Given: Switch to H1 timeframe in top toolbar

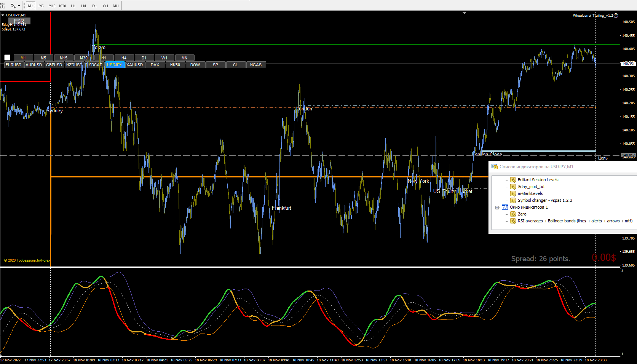Looking at the screenshot, I should (73, 6).
